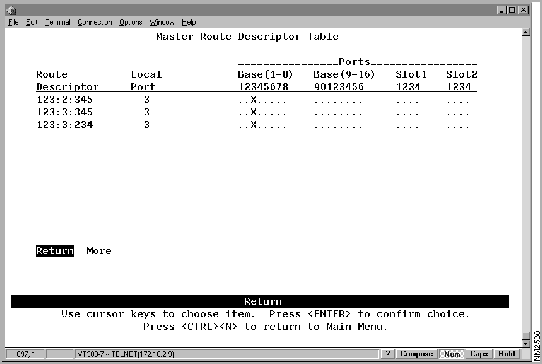Image resolution: width=542 pixels, height=364 pixels.
Task: Click the black Return status banner
Action: point(260,301)
